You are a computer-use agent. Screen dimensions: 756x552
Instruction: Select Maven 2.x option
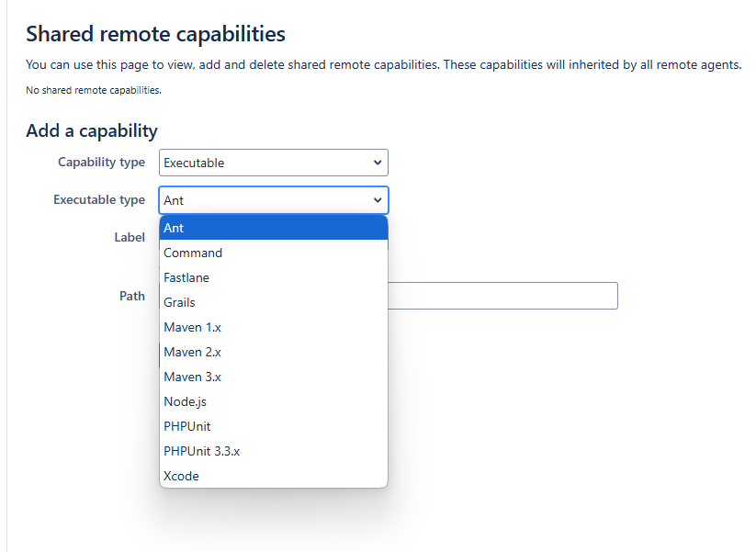pos(274,352)
